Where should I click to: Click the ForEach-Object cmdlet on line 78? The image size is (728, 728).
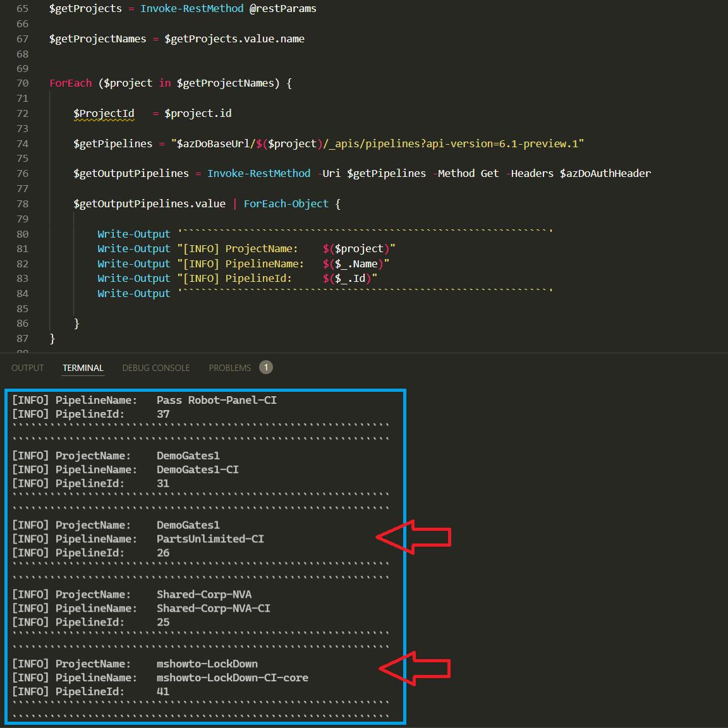pyautogui.click(x=286, y=203)
